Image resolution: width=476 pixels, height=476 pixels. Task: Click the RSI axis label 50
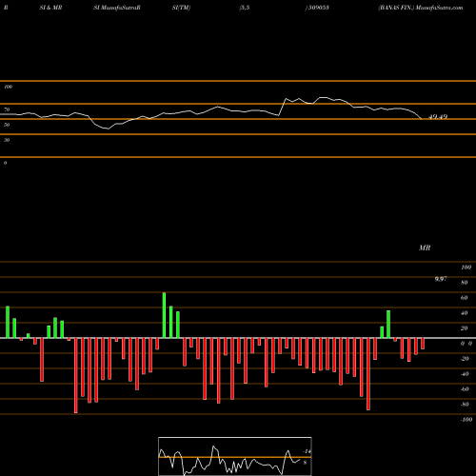pos(7,125)
